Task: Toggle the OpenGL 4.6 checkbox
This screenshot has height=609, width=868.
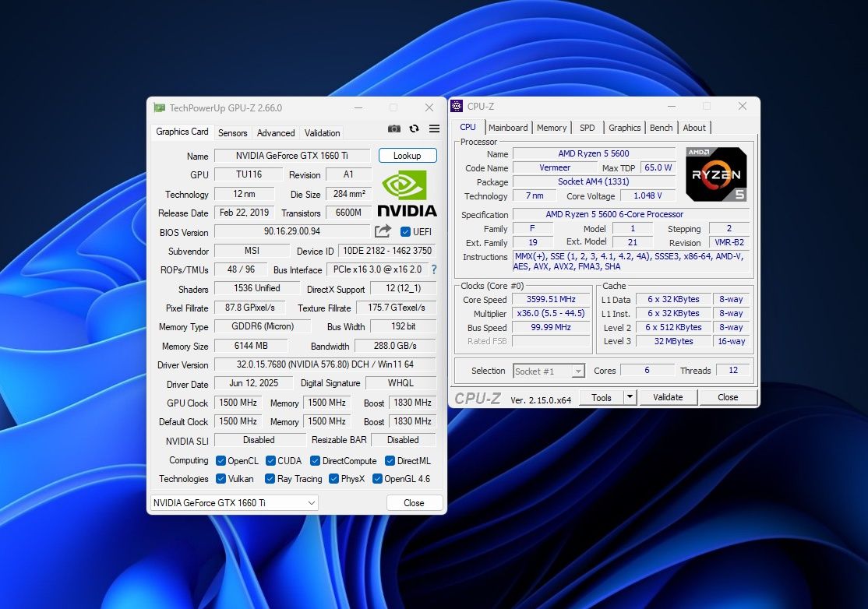Action: pos(378,478)
